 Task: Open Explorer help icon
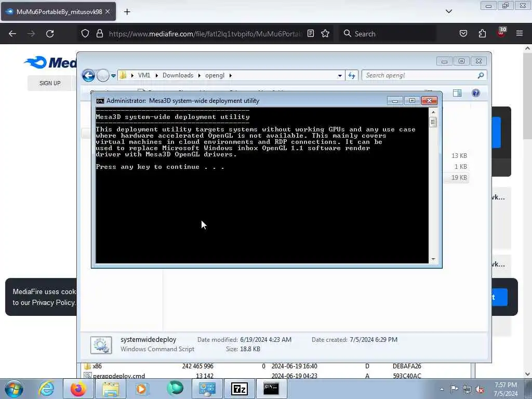coord(476,93)
